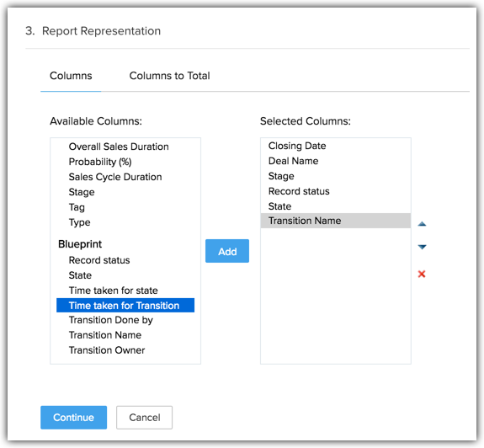Click Continue to proceed
The height and width of the screenshot is (448, 484).
pos(73,418)
